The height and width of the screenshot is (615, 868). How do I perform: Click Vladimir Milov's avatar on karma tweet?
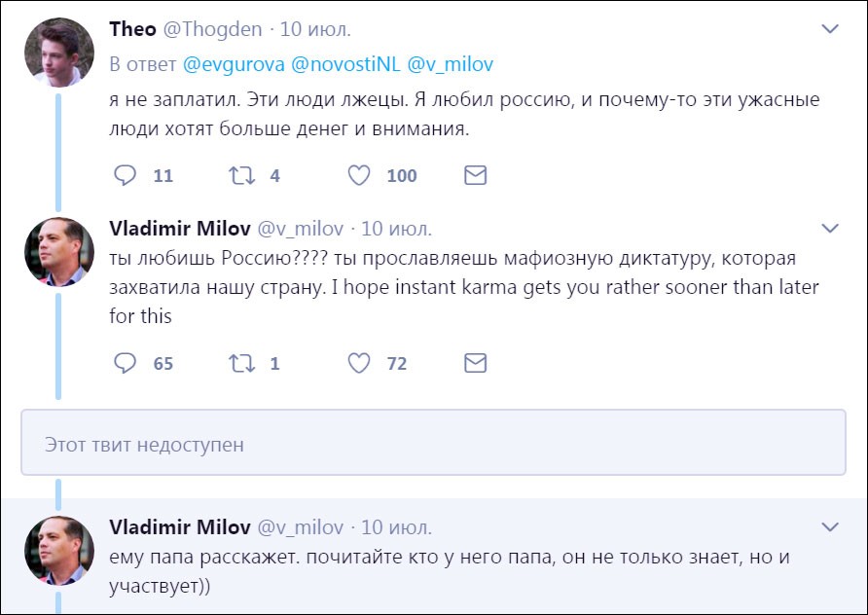click(58, 252)
